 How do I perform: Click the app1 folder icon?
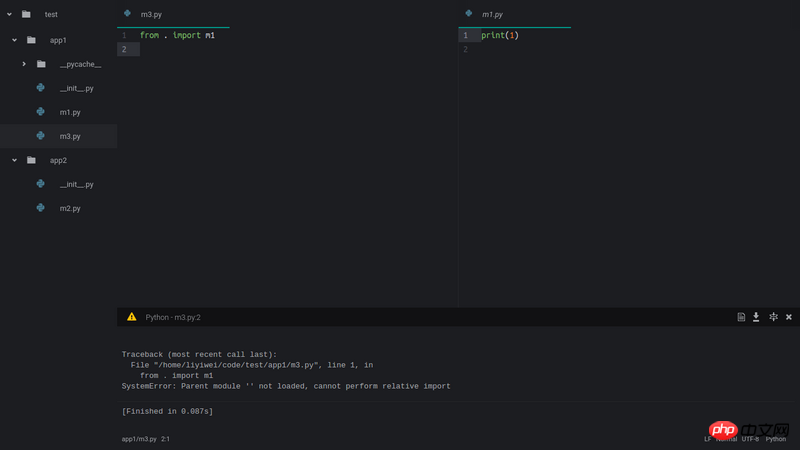[x=31, y=40]
